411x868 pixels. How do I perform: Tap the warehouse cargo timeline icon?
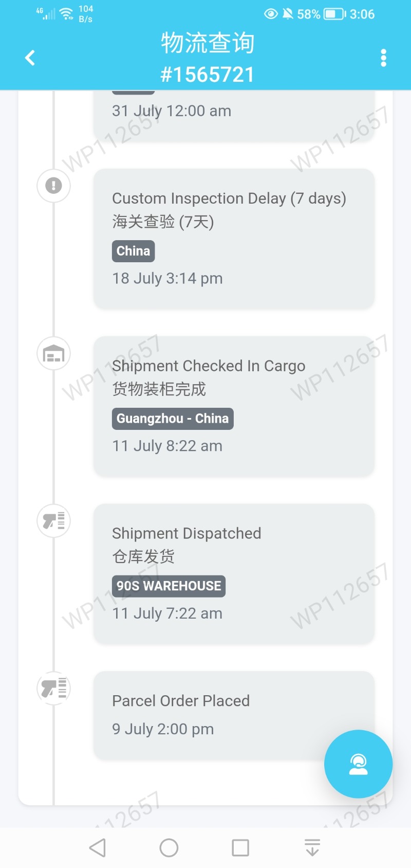coord(53,353)
